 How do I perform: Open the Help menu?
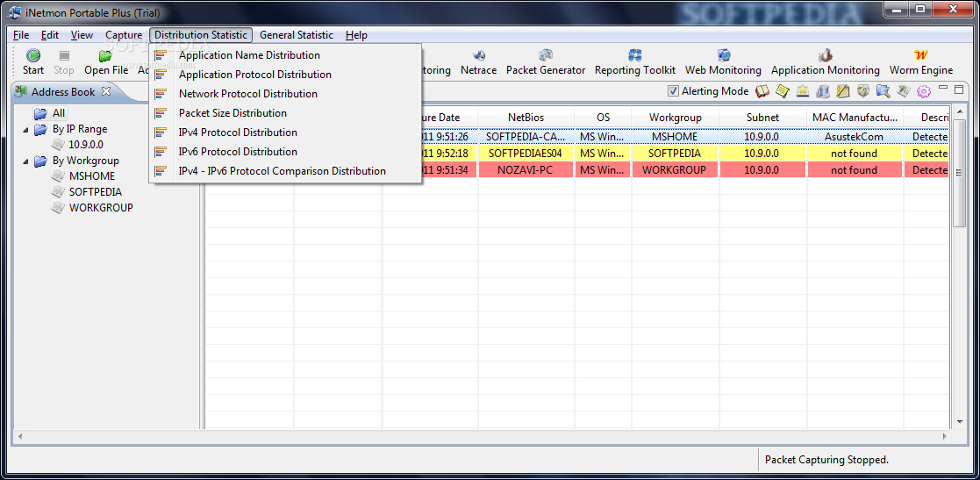coord(356,35)
